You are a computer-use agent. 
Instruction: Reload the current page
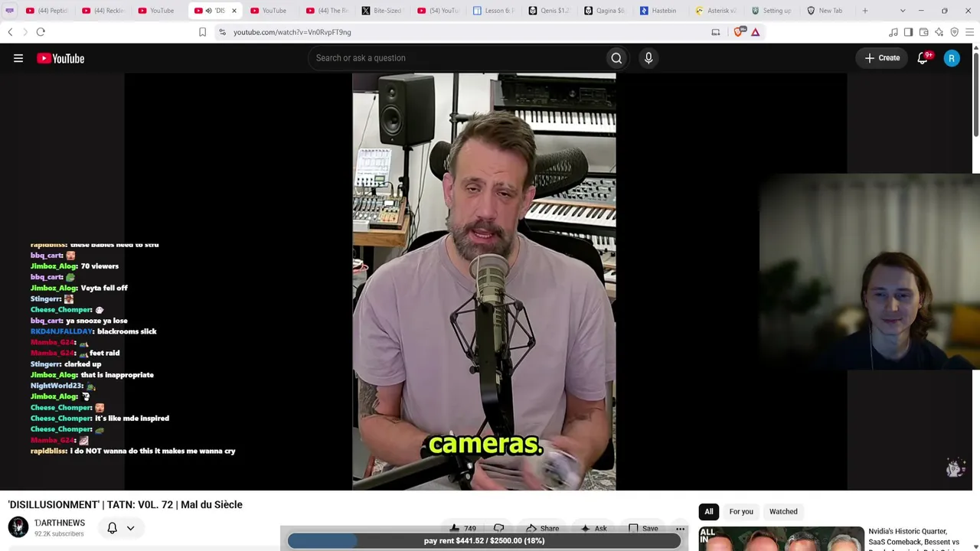point(41,32)
